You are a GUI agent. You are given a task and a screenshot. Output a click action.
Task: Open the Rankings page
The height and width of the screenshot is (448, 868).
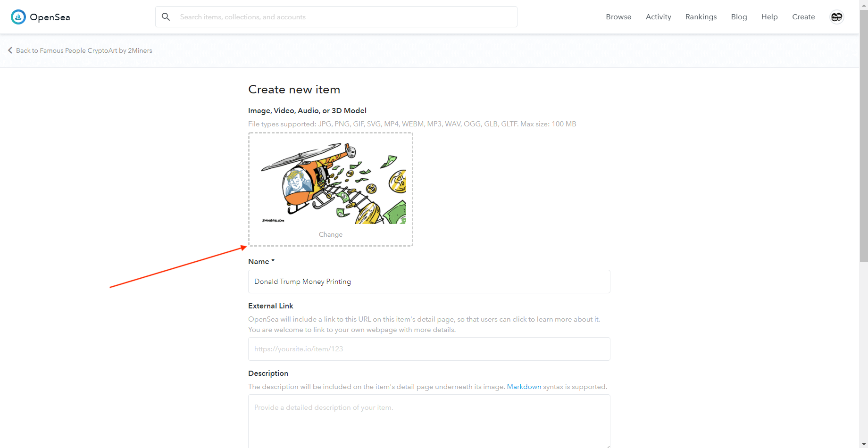coord(701,17)
